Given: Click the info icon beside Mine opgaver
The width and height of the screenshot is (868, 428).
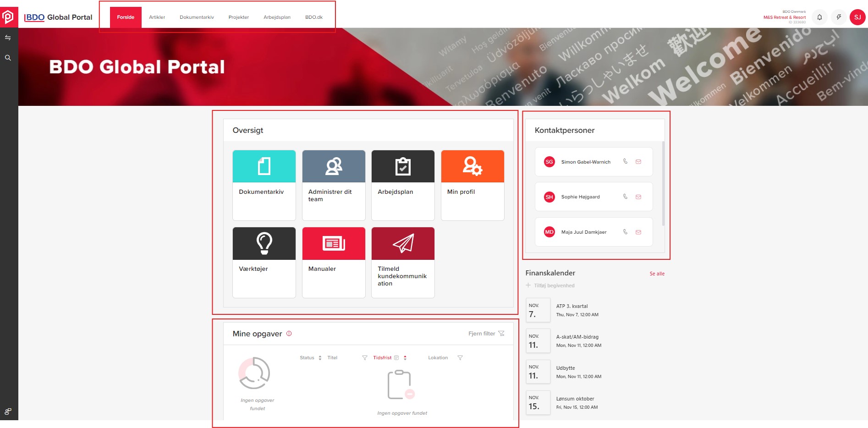Looking at the screenshot, I should [x=289, y=333].
